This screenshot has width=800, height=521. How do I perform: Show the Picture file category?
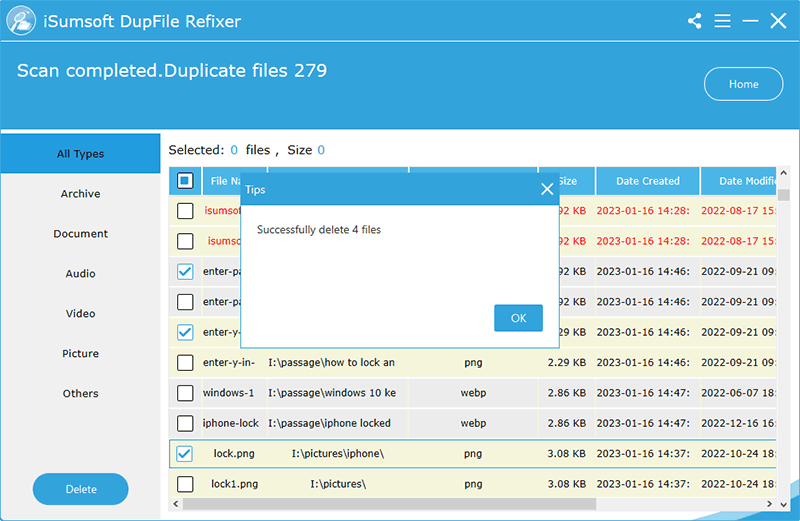point(80,354)
